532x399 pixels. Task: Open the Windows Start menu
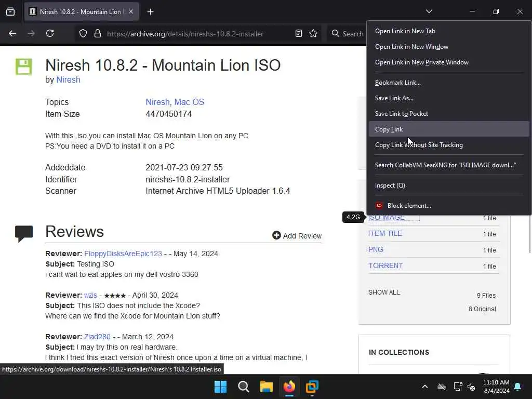click(220, 387)
